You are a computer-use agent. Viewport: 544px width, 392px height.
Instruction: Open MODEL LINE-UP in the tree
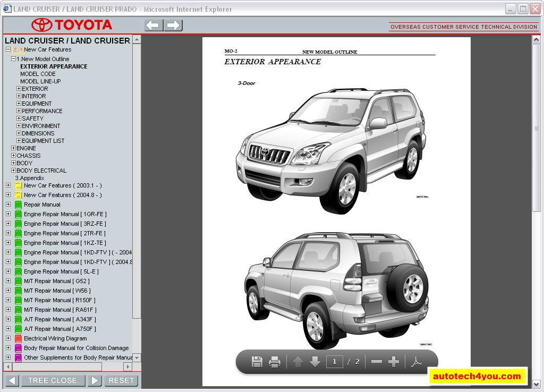pyautogui.click(x=40, y=81)
